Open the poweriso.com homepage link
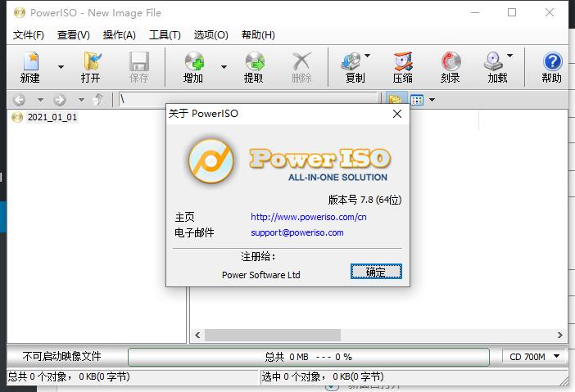The width and height of the screenshot is (575, 392). point(308,217)
